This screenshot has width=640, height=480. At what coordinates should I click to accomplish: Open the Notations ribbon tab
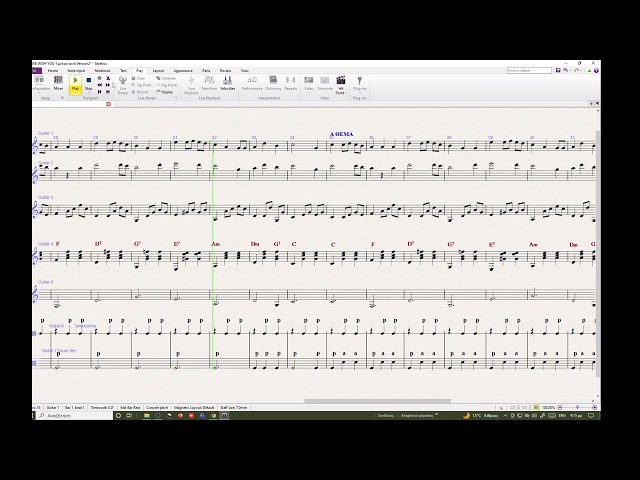[x=102, y=71]
